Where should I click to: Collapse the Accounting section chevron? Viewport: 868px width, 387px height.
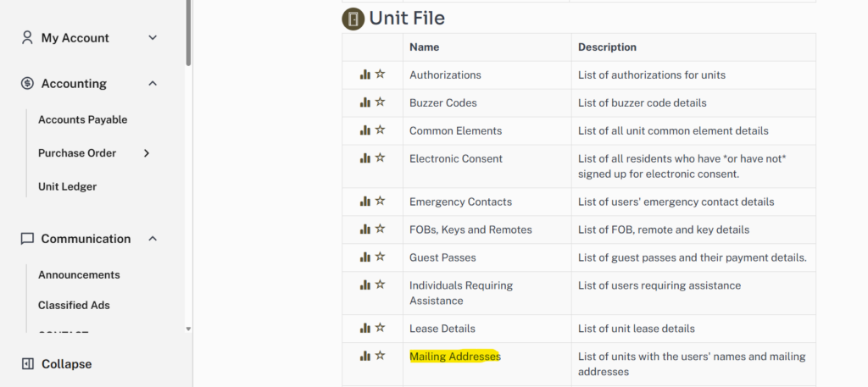pos(153,83)
